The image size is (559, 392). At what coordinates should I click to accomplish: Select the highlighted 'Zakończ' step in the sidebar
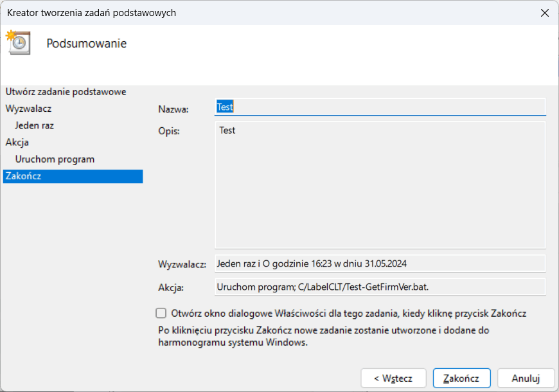coord(23,176)
